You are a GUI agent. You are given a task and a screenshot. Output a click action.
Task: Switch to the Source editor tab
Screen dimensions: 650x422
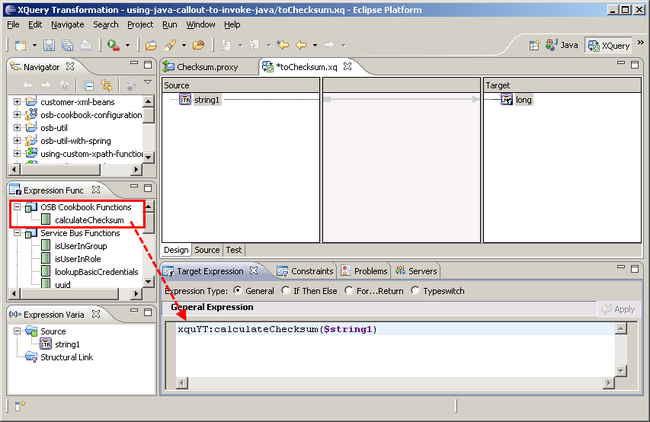coord(207,250)
